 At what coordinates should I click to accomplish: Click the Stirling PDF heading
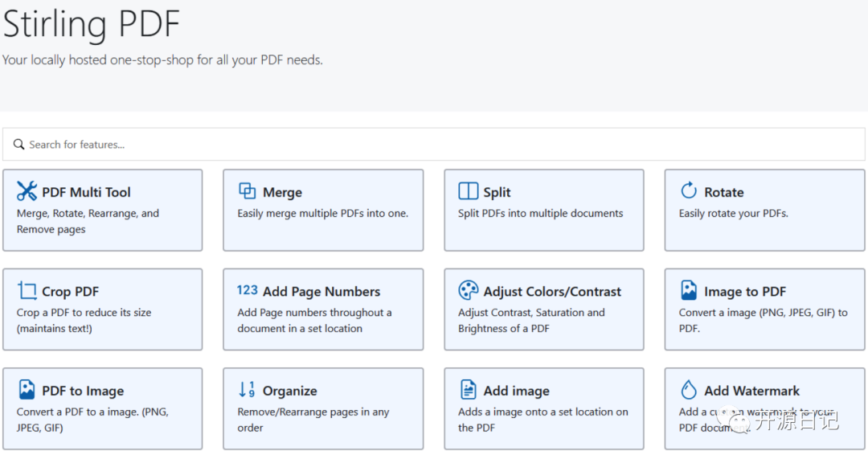tap(92, 24)
